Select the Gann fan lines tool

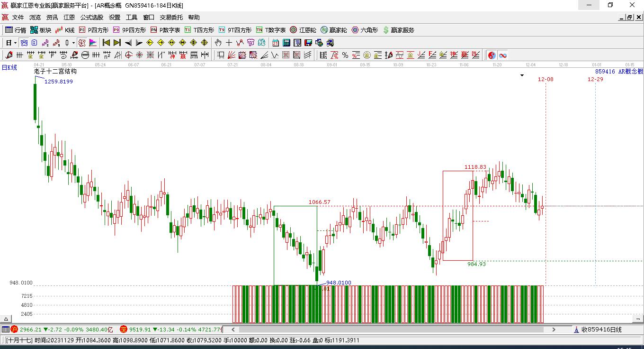click(x=231, y=55)
